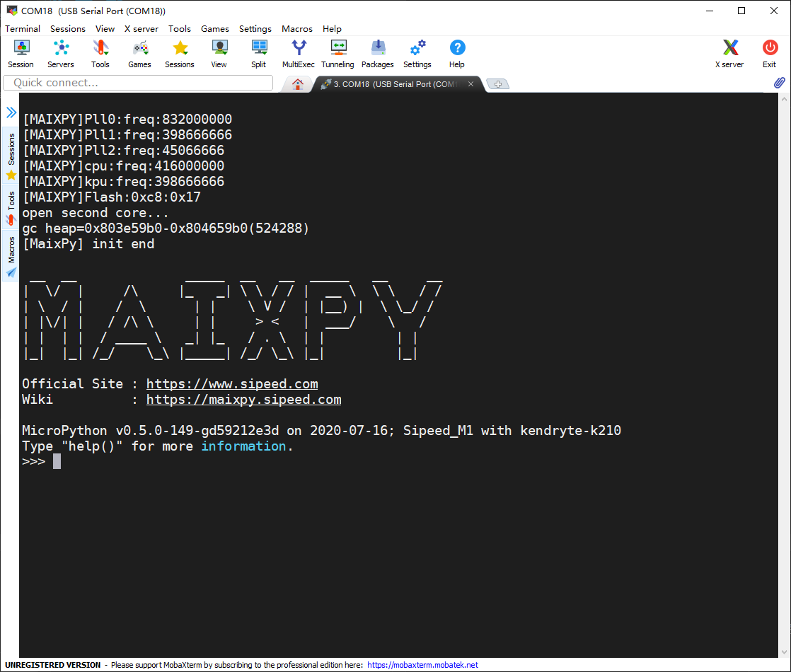The width and height of the screenshot is (791, 672).
Task: Click the "[MAIXPY]cpu:freq:416000000" line
Action: pyautogui.click(x=123, y=166)
